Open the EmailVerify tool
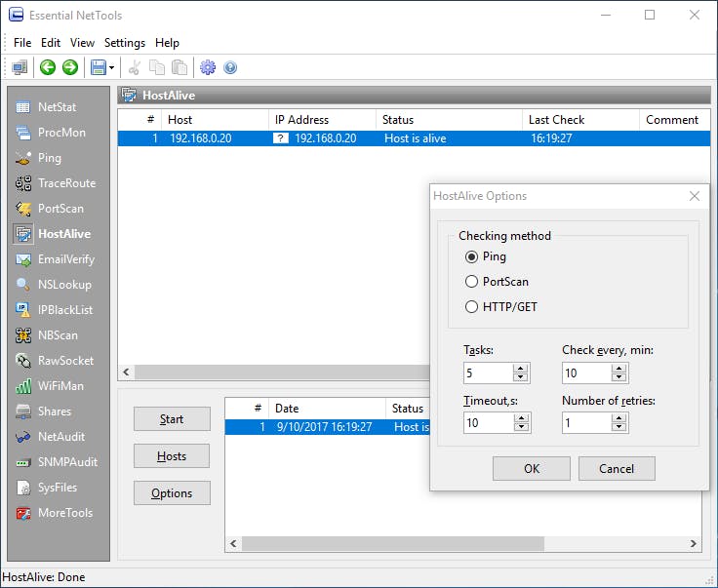This screenshot has width=718, height=588. point(55,259)
